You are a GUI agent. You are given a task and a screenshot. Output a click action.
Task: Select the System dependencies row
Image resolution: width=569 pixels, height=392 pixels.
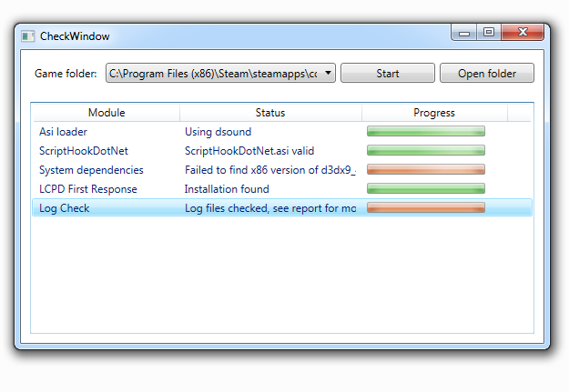[91, 170]
